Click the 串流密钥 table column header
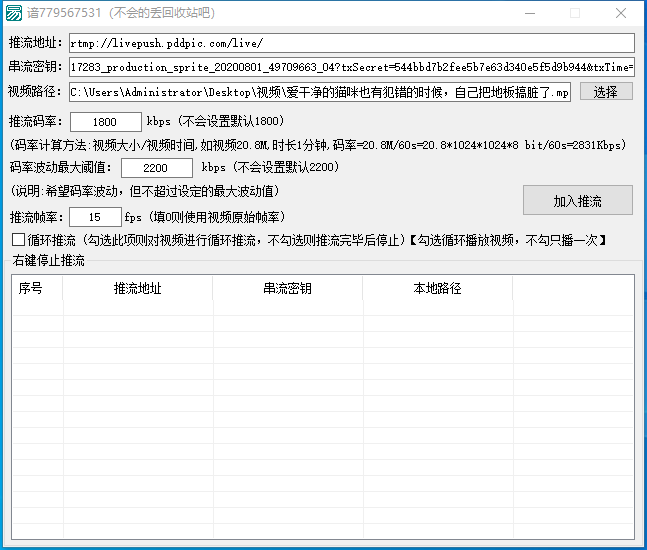The height and width of the screenshot is (550, 647). click(x=288, y=288)
